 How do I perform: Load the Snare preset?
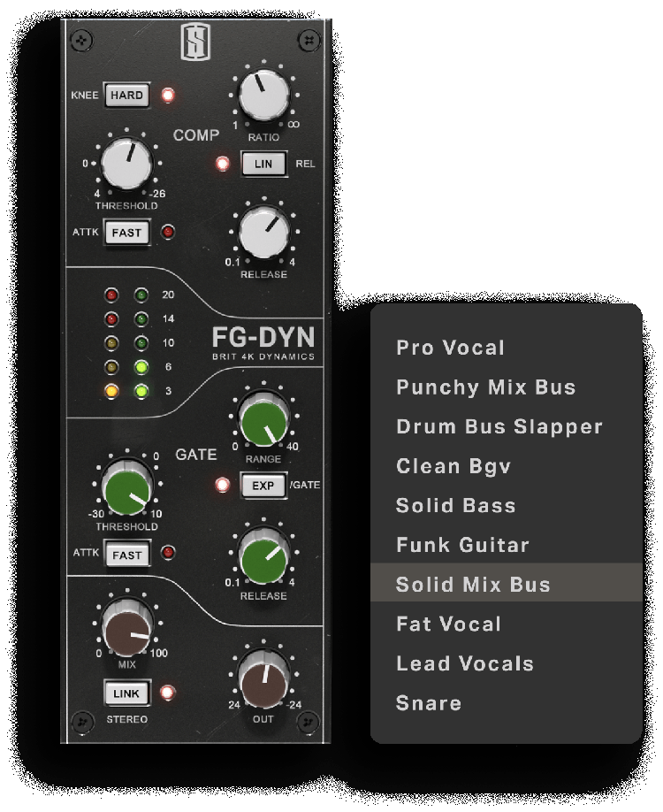[x=507, y=702]
